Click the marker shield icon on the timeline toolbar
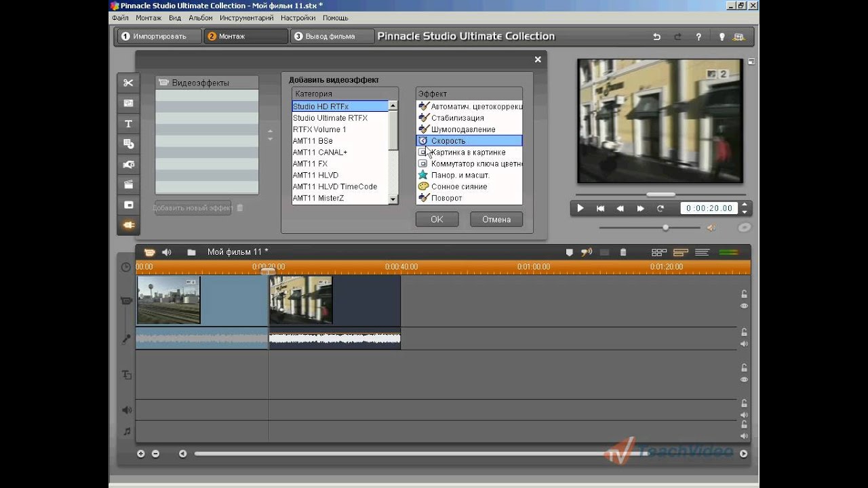868x488 pixels. click(570, 252)
